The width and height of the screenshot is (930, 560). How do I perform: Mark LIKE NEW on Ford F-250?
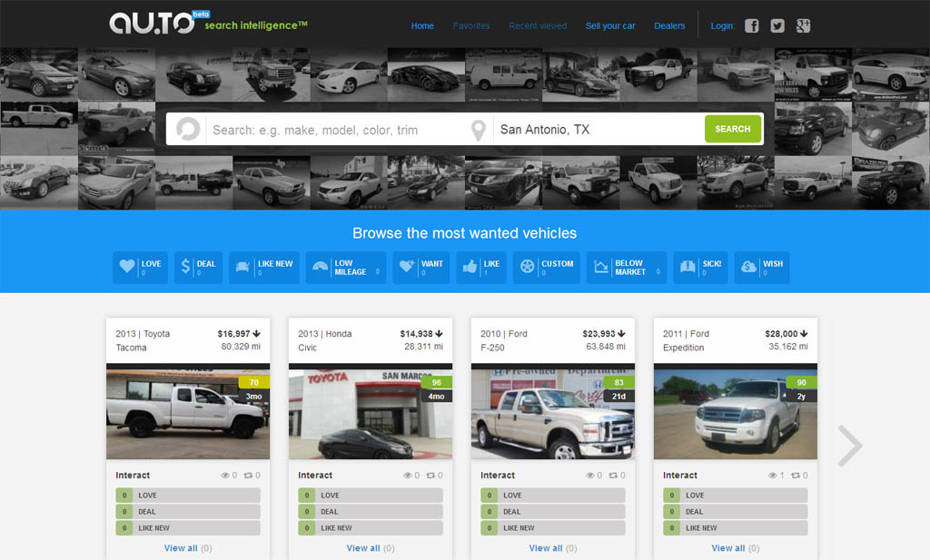[x=553, y=528]
